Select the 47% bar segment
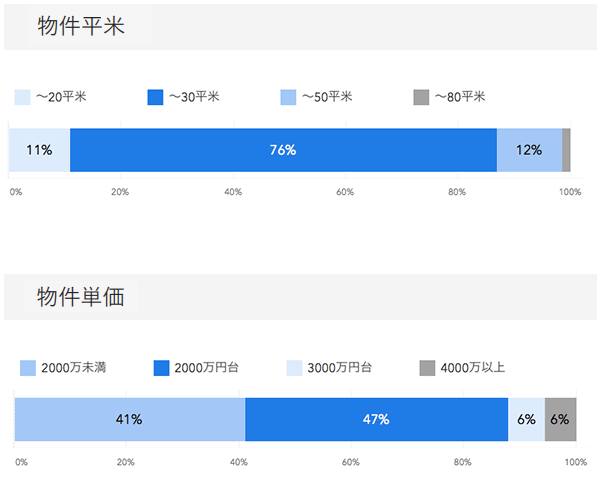The image size is (600, 500). (x=376, y=419)
